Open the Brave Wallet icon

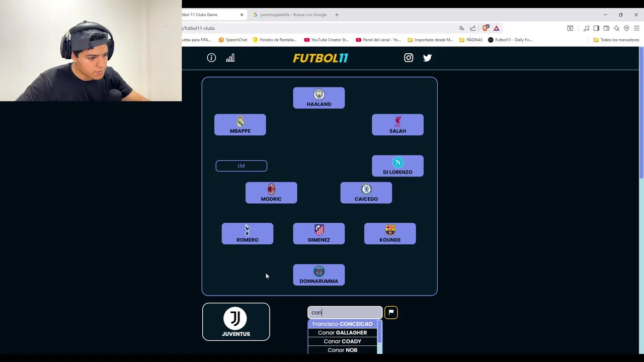click(x=606, y=28)
